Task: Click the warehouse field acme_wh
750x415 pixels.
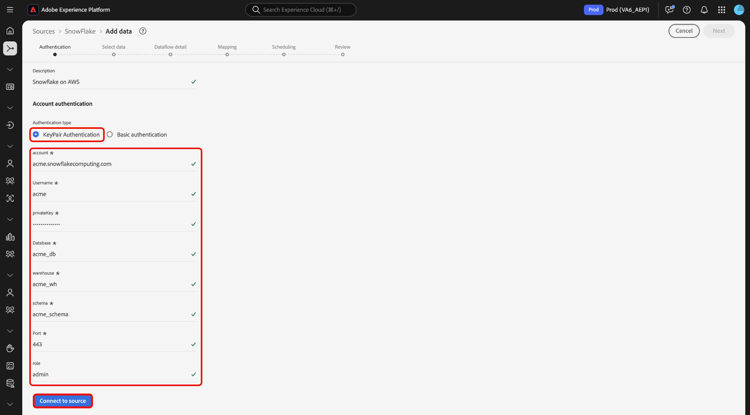Action: tap(114, 284)
